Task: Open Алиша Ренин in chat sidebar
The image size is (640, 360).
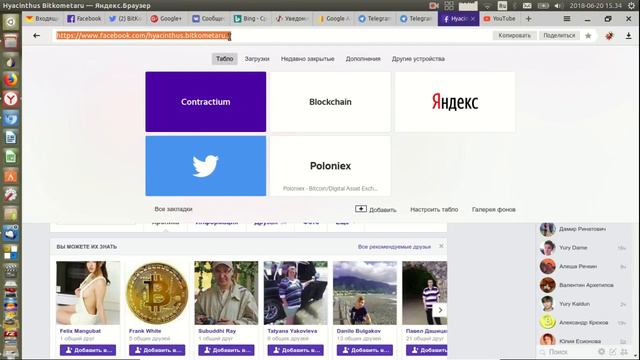Action: [584, 267]
